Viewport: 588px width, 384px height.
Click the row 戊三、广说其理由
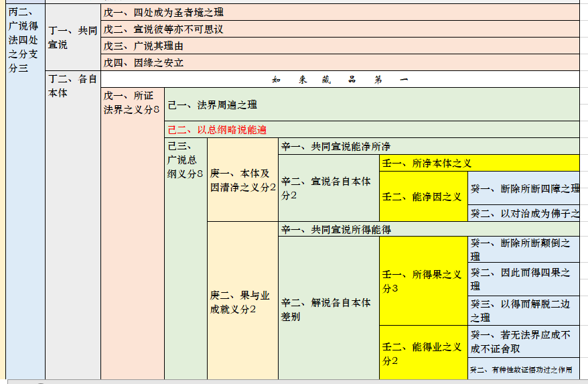340,46
